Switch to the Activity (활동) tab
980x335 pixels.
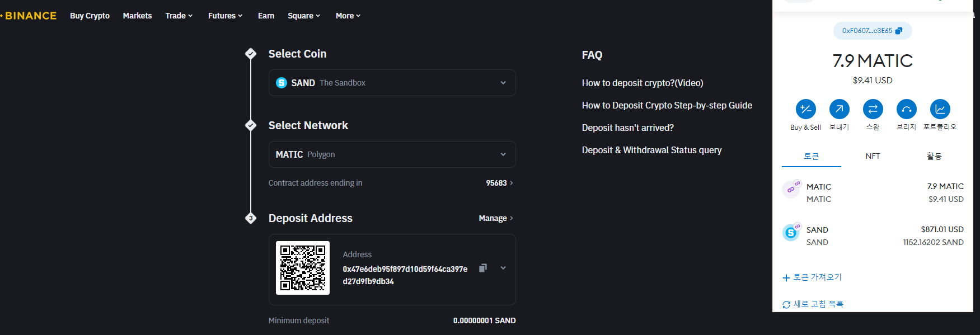pos(934,157)
